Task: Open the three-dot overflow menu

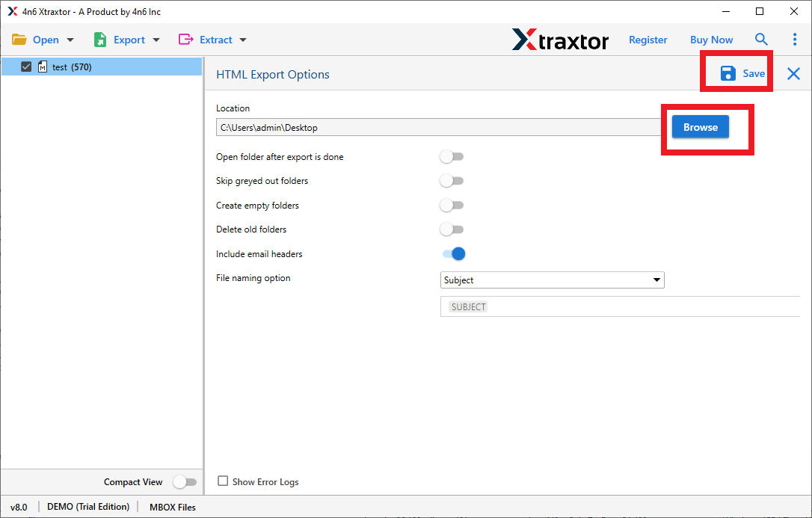Action: click(x=795, y=39)
